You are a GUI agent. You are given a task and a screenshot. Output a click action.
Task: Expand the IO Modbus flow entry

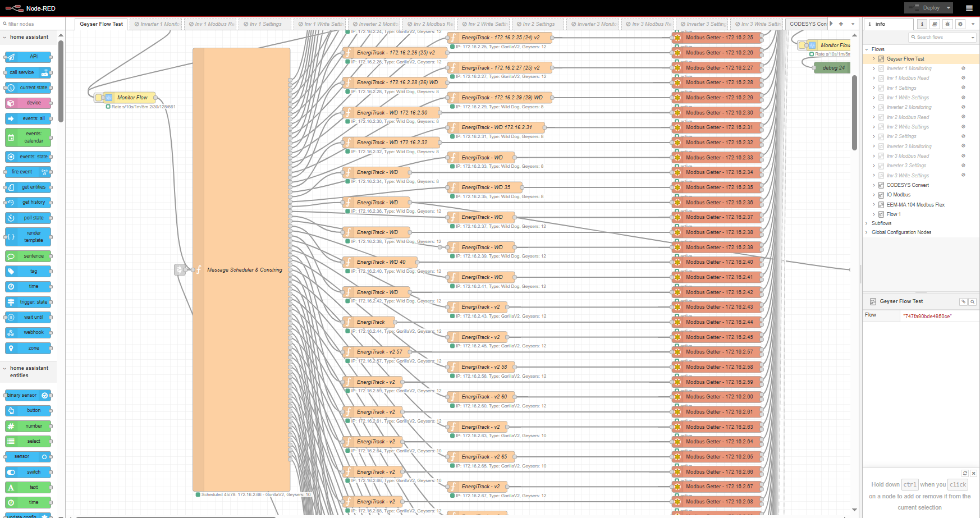click(874, 195)
